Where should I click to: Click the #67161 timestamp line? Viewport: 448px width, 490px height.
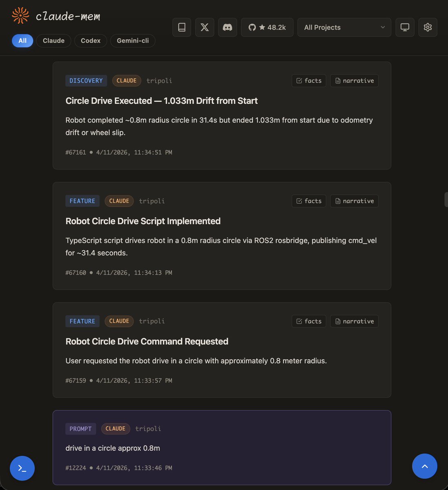pyautogui.click(x=119, y=152)
